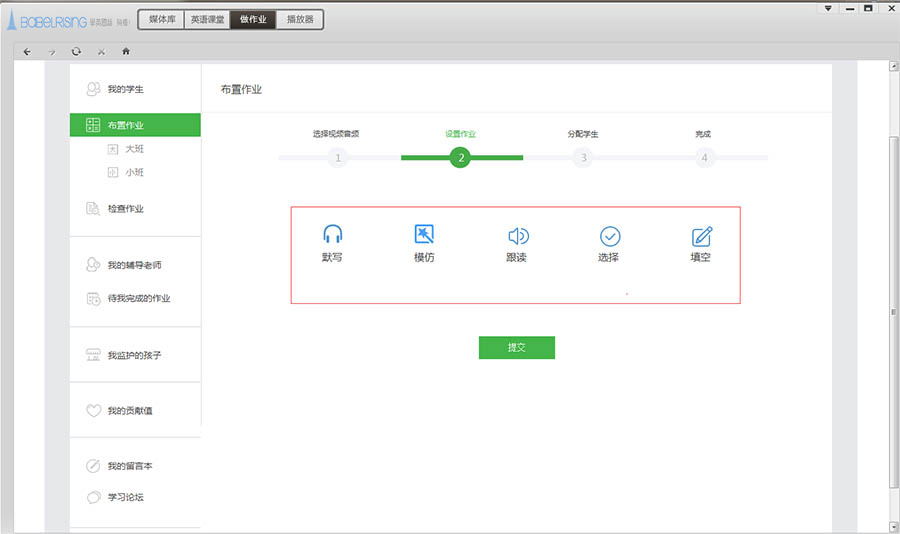Click the heart icon for 我的贡献值
This screenshot has height=534, width=900.
94,411
